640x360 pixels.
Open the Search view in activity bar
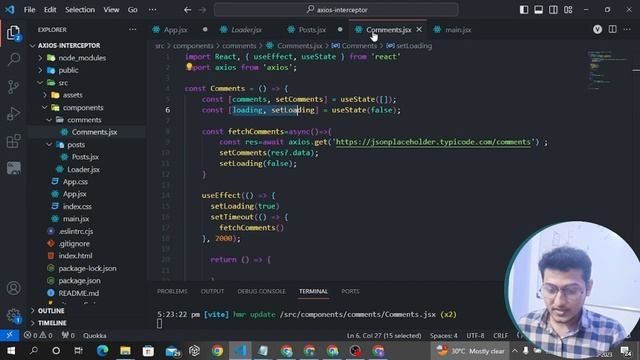13,60
